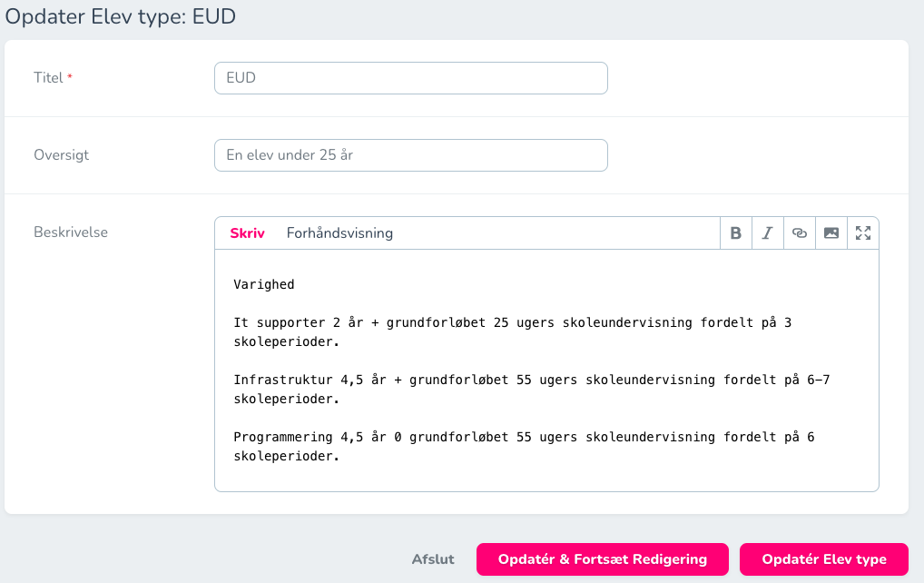The height and width of the screenshot is (583, 924).
Task: Click the Titel field label
Action: [x=48, y=78]
